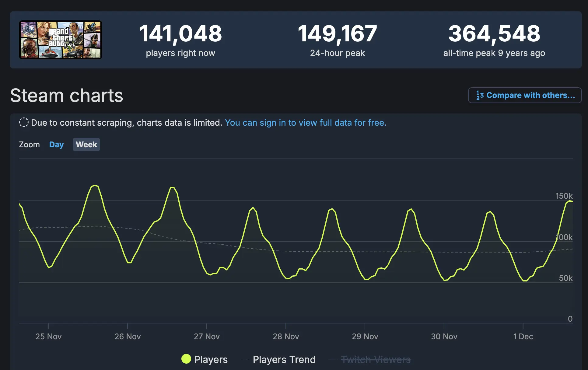The image size is (588, 370).
Task: Click the 149,167 24-hour peak figure
Action: click(x=337, y=33)
